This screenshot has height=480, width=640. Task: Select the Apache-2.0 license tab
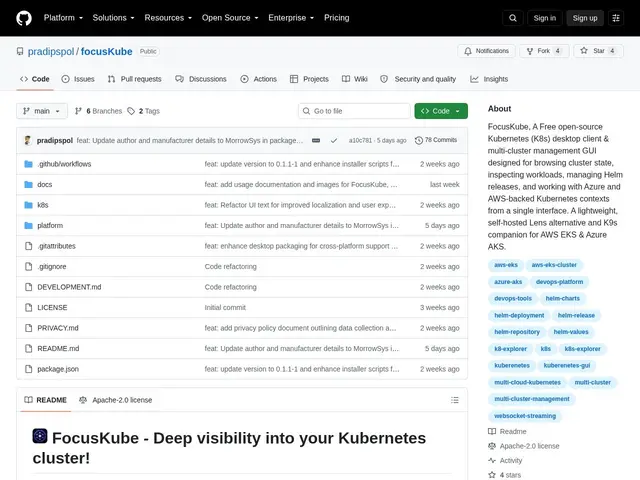coord(115,400)
